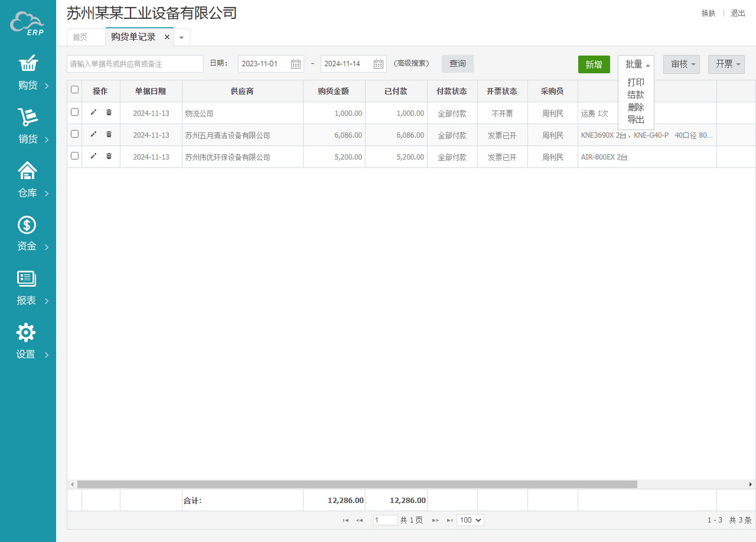Click the search box for 单据号 or 供应商

click(x=135, y=64)
